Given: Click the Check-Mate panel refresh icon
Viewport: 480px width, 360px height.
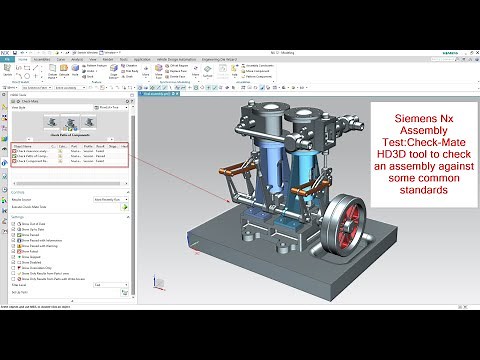Looking at the screenshot, I should (x=127, y=101).
